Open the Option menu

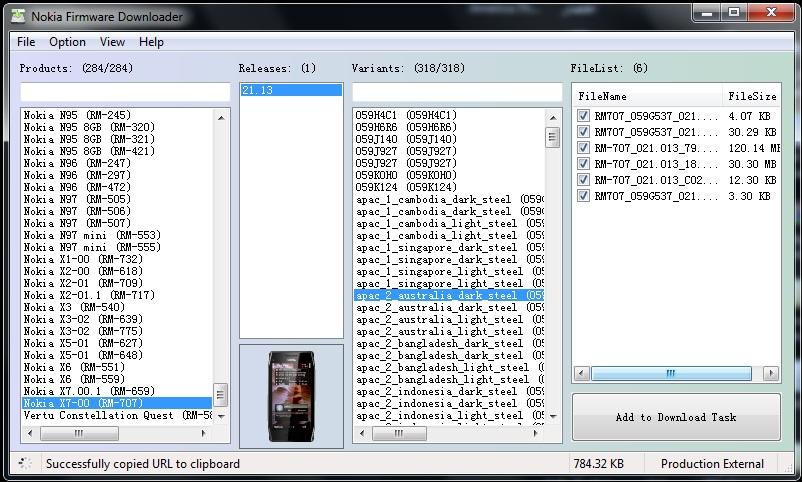tap(67, 42)
